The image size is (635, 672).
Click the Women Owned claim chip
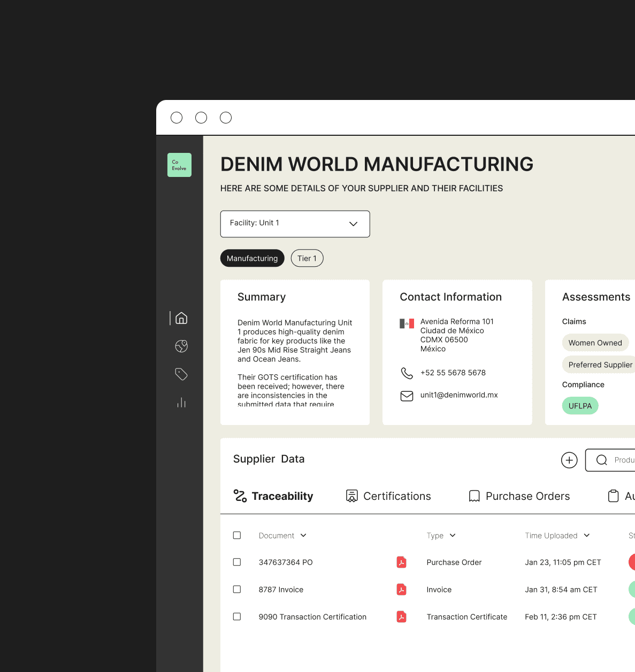pos(595,343)
